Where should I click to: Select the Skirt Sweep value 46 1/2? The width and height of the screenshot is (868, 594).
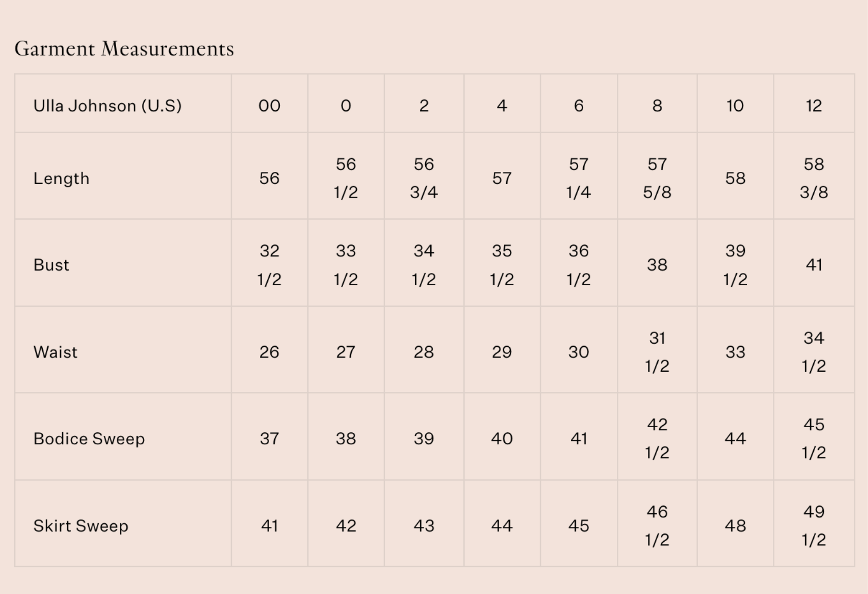[657, 526]
